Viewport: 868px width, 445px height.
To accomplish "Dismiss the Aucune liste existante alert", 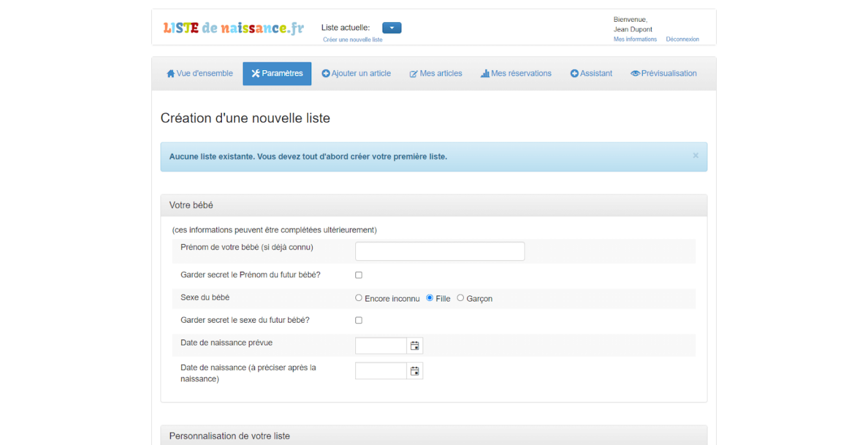I will pyautogui.click(x=696, y=156).
